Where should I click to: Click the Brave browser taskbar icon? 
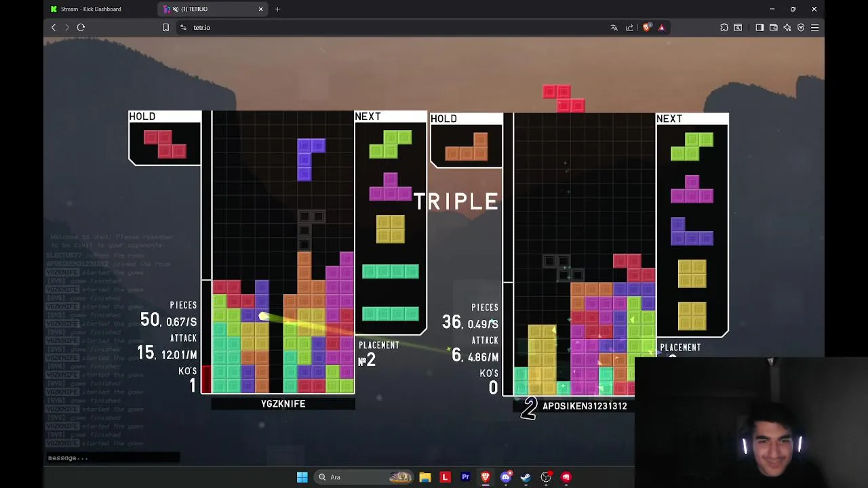[x=486, y=477]
